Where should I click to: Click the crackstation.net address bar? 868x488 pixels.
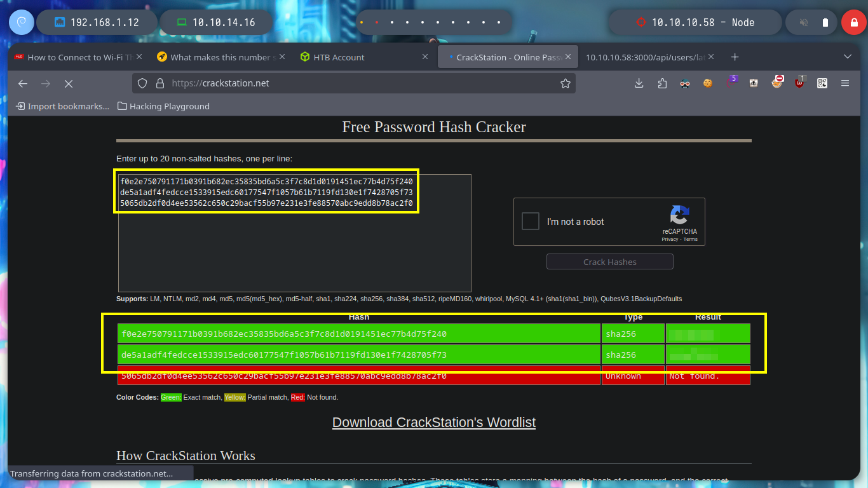click(354, 83)
